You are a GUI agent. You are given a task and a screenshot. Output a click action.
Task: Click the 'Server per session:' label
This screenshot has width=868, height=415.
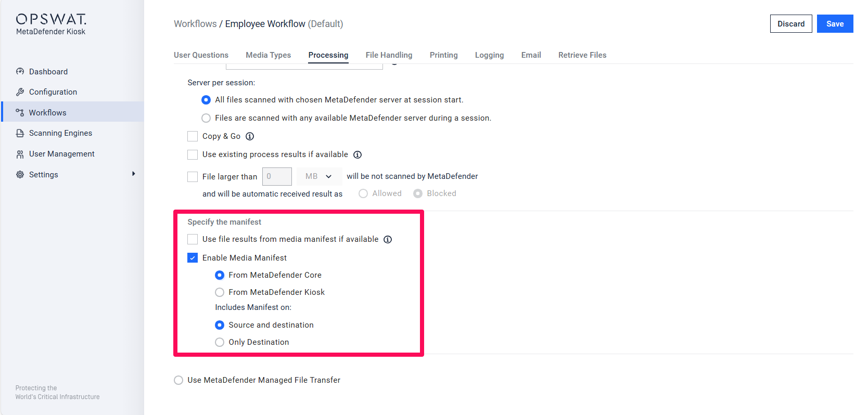pos(221,83)
